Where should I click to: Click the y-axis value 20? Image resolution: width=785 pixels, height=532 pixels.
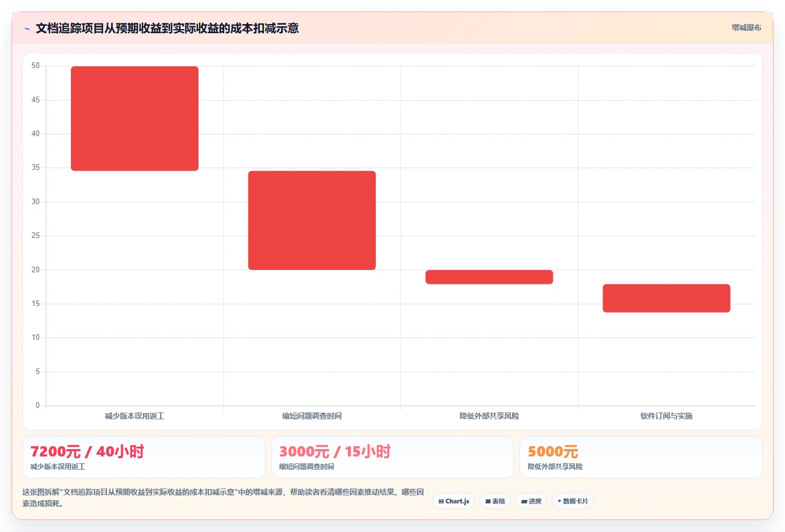tap(35, 269)
